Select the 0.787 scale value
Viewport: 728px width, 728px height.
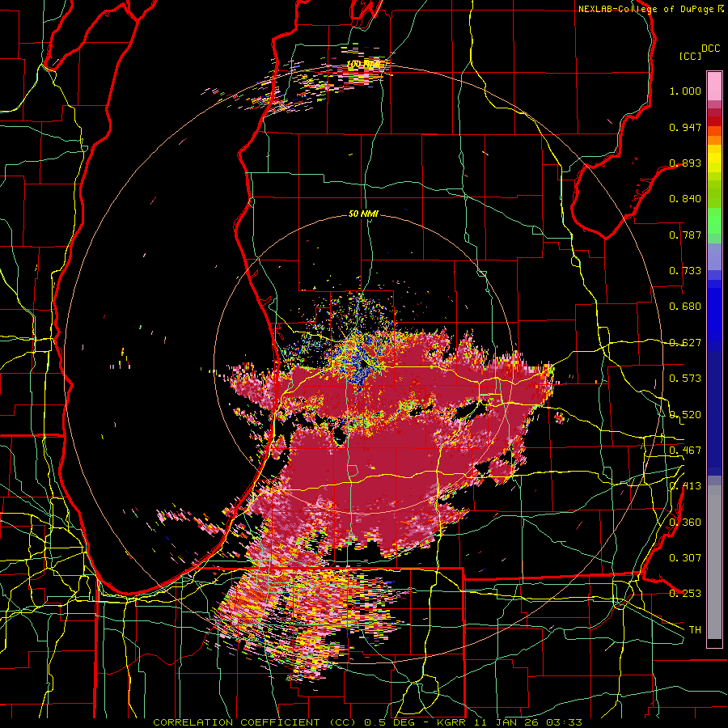coord(685,235)
